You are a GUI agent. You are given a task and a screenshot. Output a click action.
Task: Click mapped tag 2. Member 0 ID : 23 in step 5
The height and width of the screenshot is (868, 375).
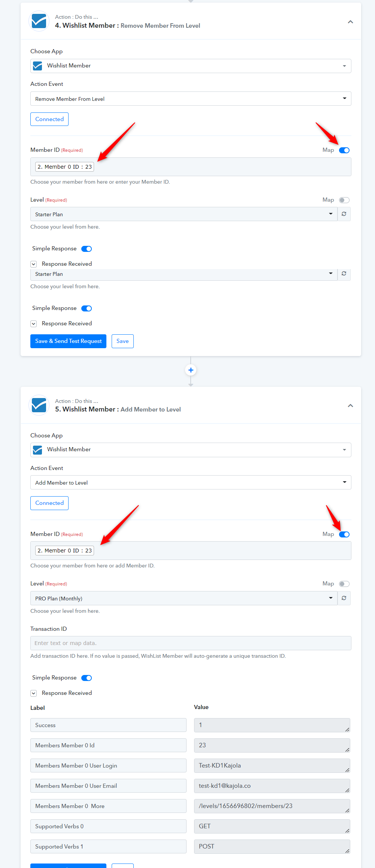coord(64,551)
